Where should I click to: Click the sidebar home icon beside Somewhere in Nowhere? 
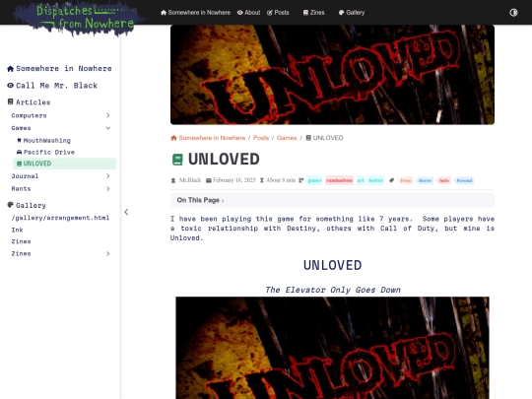click(x=10, y=69)
